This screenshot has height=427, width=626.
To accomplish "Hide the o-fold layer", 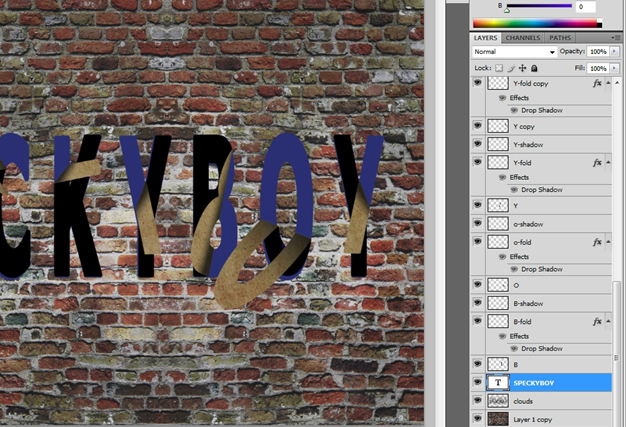I will tap(477, 241).
